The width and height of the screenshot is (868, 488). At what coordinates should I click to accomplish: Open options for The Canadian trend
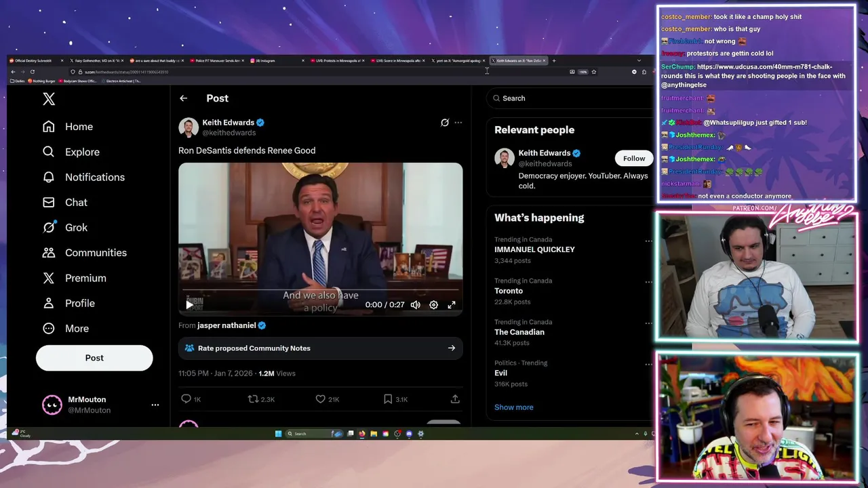(648, 323)
